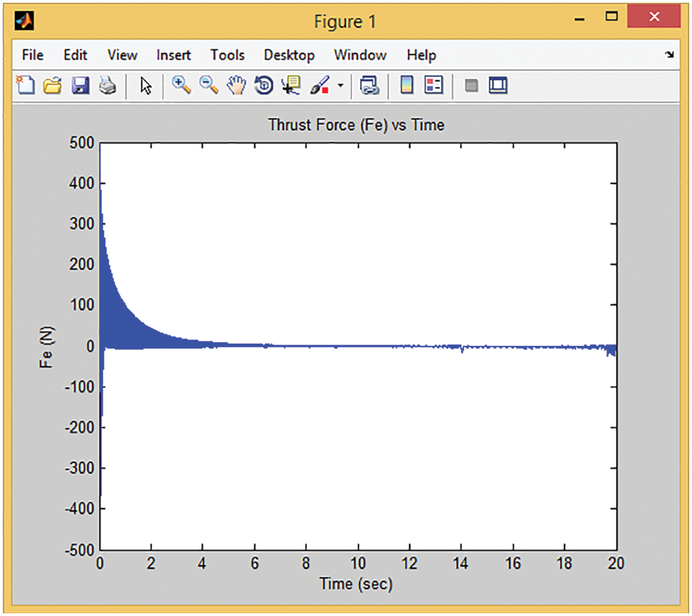Viewport: 692px width, 616px height.
Task: Activate the Pan hand tool
Action: (x=237, y=85)
